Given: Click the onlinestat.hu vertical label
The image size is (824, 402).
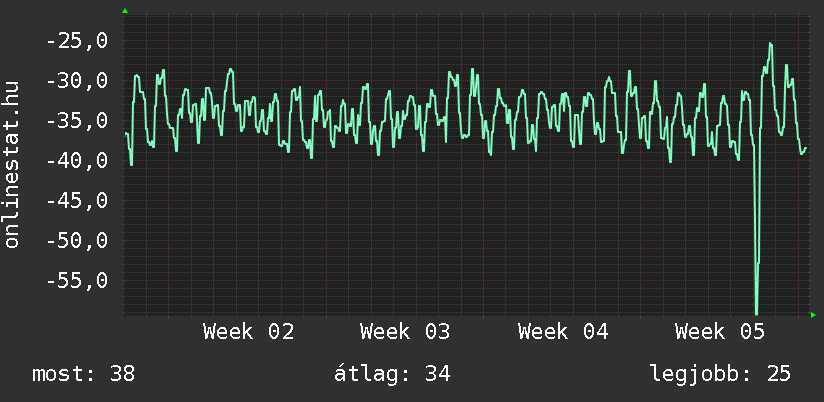Looking at the screenshot, I should 13,165.
